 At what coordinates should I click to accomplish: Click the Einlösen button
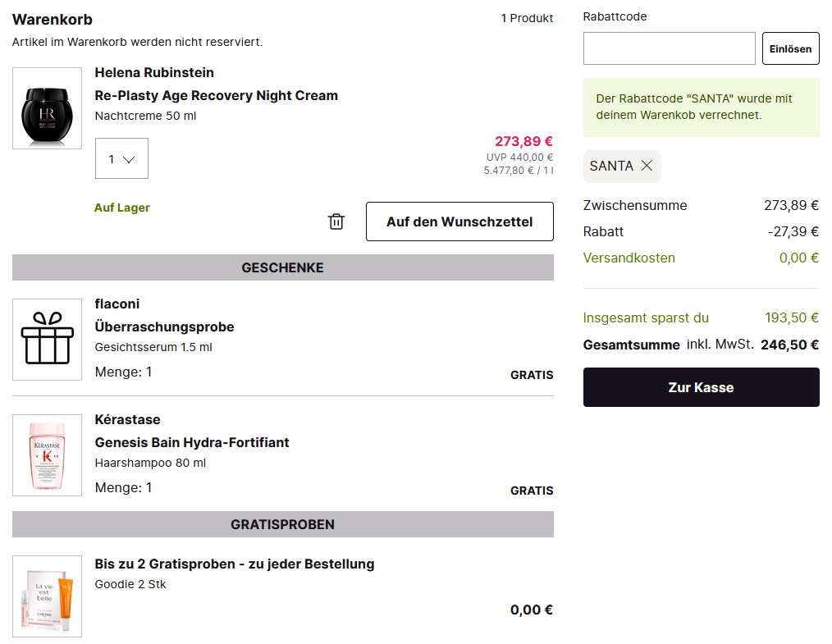coord(790,48)
